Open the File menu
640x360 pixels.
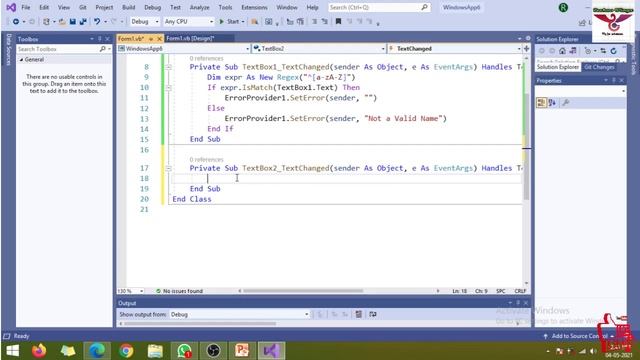(x=26, y=7)
